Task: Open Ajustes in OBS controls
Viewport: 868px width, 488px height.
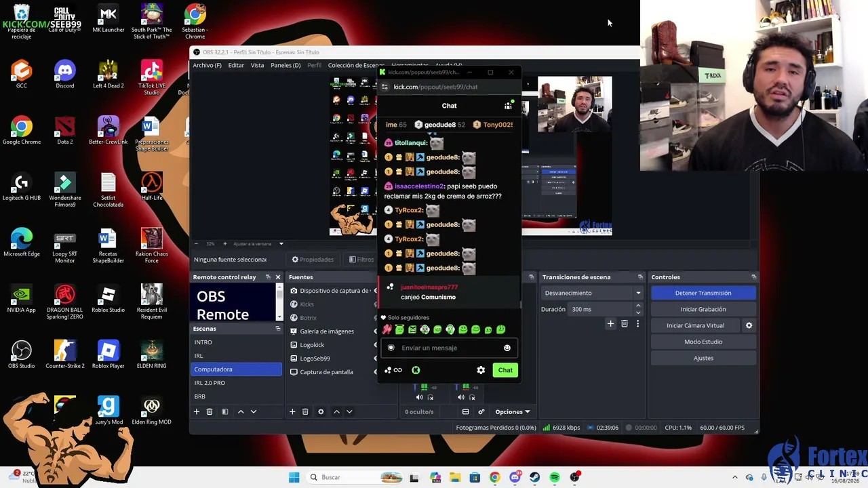Action: click(703, 358)
